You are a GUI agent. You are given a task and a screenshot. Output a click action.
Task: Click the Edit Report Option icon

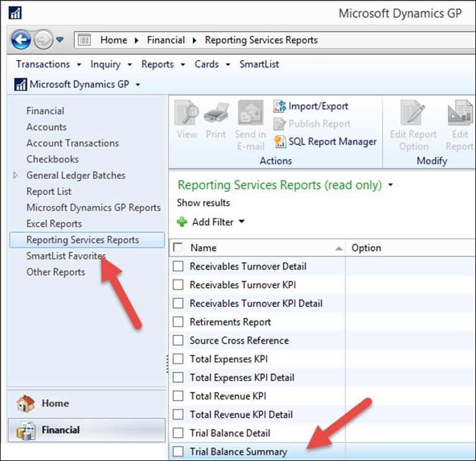[413, 115]
